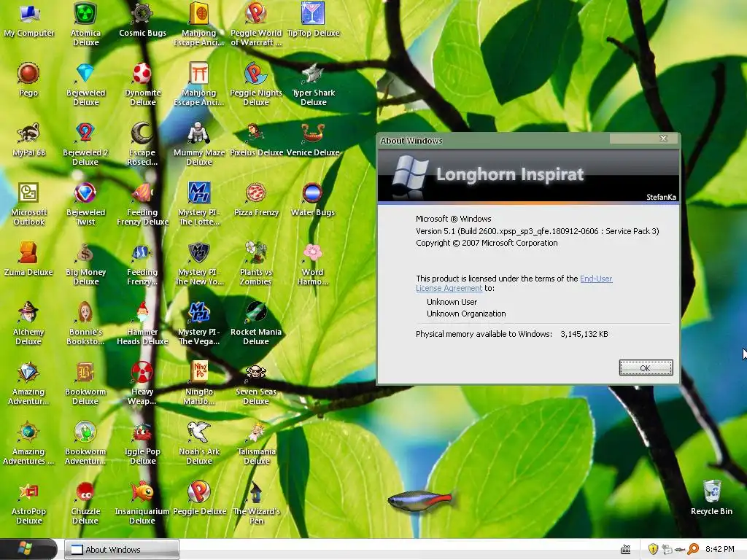Open Pixelus Deluxe icon
The height and width of the screenshot is (560, 747).
click(x=256, y=139)
